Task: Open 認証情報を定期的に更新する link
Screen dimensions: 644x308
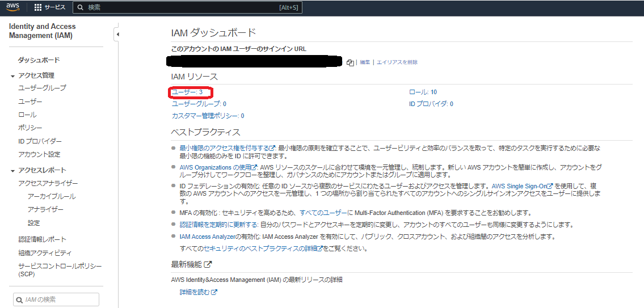Action: coord(218,225)
